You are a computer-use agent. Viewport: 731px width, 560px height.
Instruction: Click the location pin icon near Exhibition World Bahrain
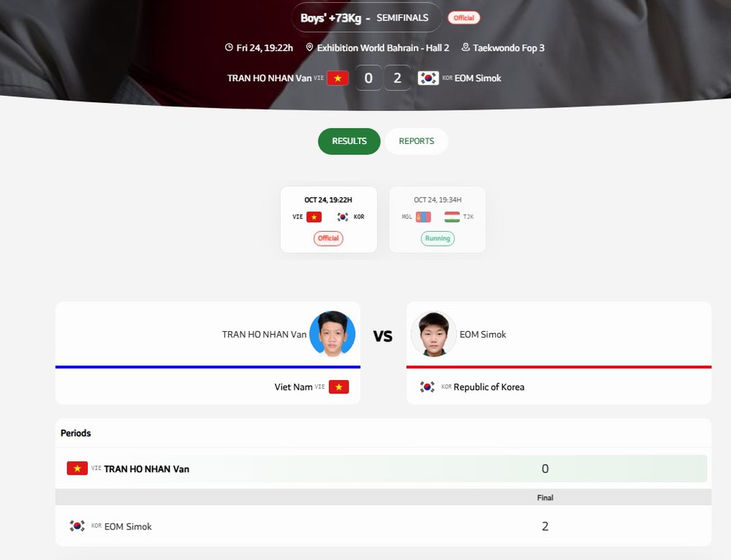pyautogui.click(x=309, y=47)
